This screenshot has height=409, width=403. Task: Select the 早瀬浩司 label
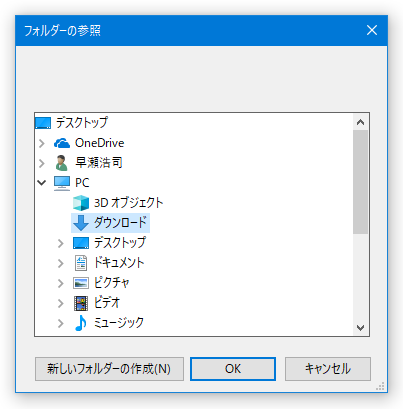point(99,163)
